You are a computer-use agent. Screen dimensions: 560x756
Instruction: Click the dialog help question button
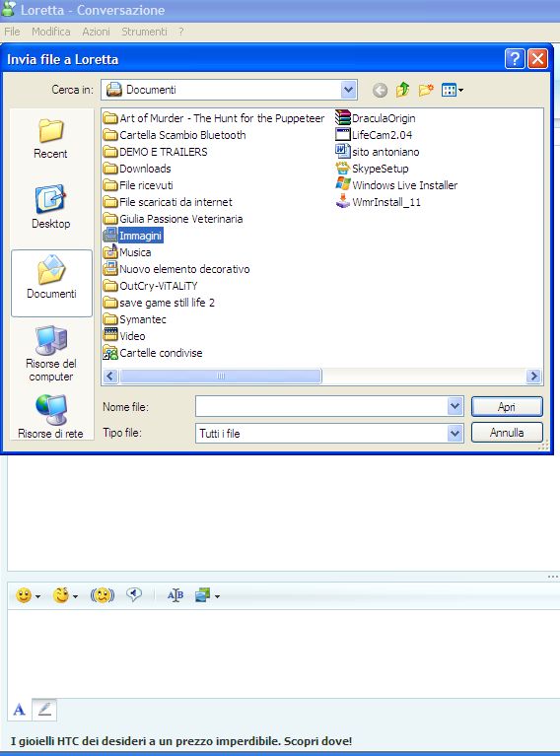515,59
